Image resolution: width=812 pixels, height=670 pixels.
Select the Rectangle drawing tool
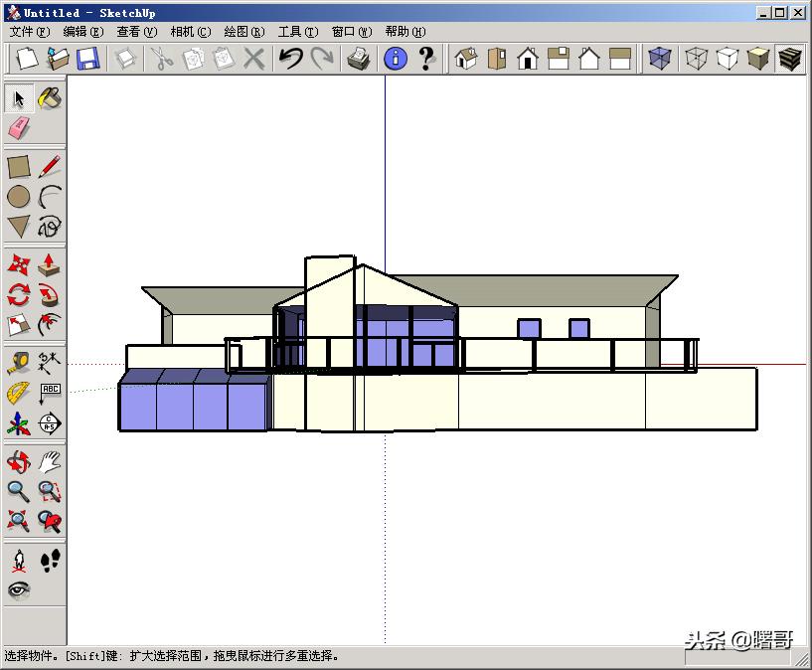17,165
